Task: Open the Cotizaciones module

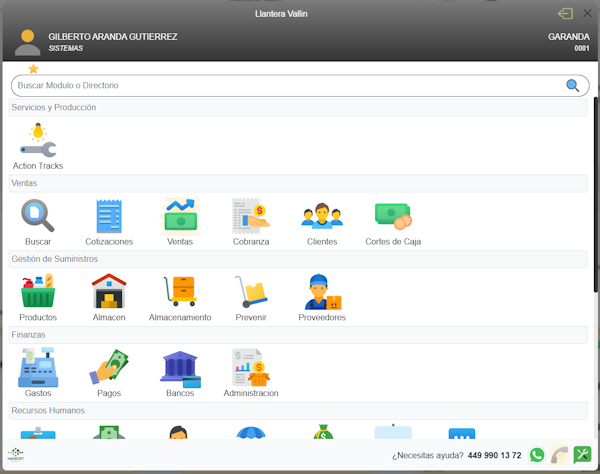Action: pos(109,217)
